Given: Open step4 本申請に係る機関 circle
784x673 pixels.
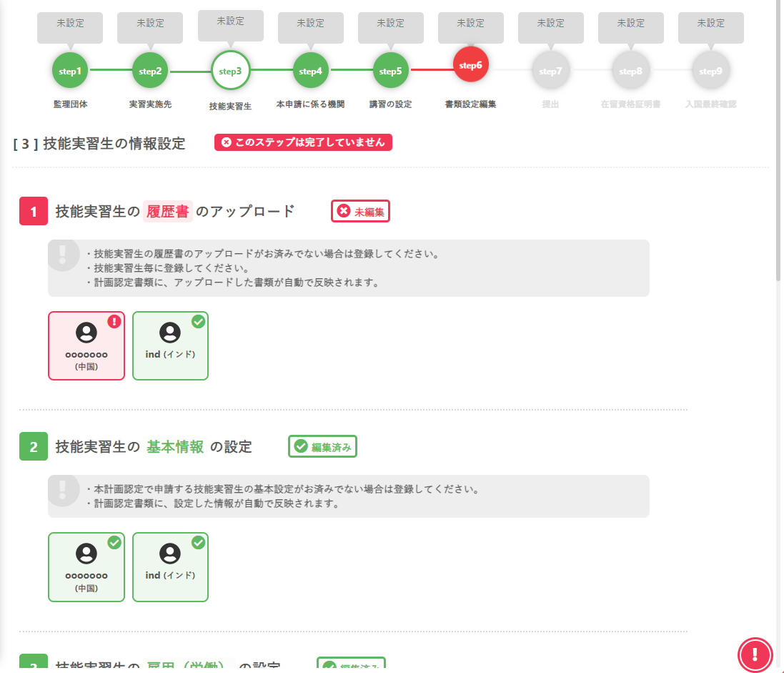Looking at the screenshot, I should click(x=310, y=71).
